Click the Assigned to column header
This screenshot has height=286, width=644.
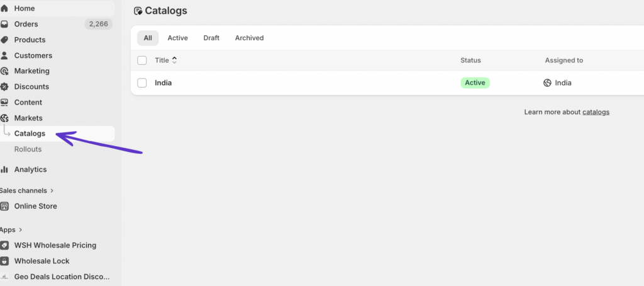point(564,60)
